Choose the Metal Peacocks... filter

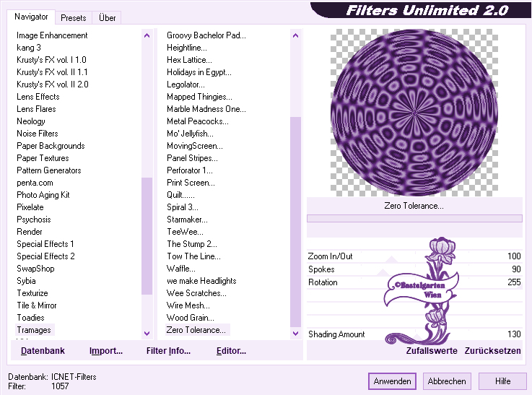198,121
